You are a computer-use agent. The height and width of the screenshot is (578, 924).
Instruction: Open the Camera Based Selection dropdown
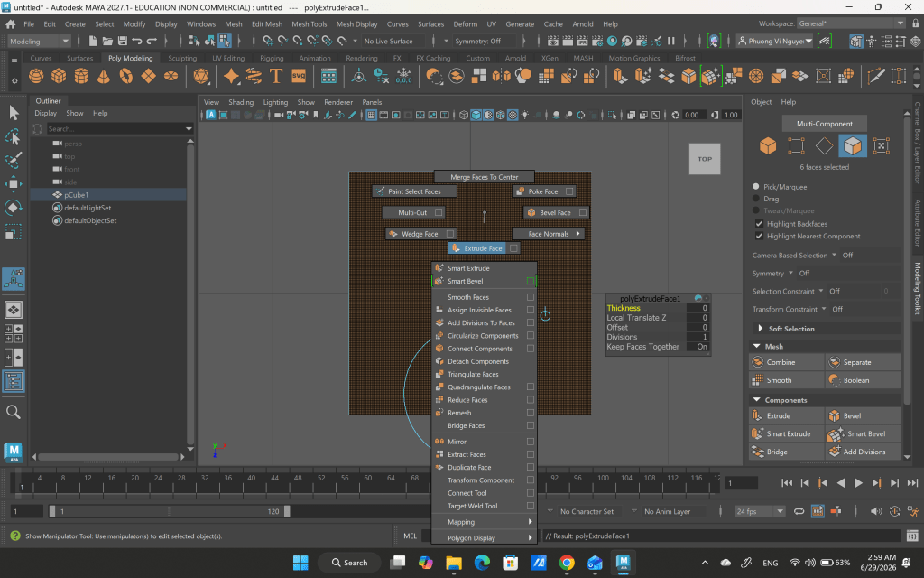point(834,255)
